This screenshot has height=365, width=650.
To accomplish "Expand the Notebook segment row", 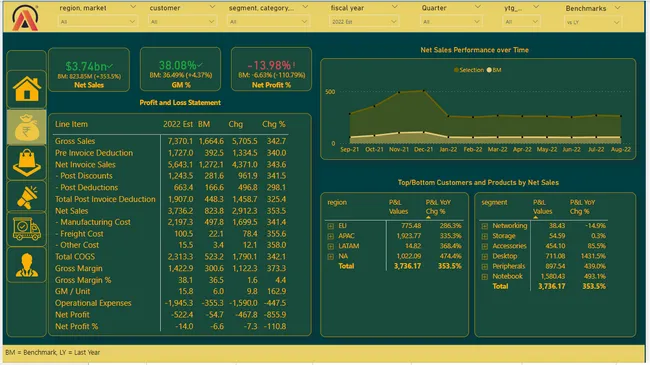I will (485, 277).
